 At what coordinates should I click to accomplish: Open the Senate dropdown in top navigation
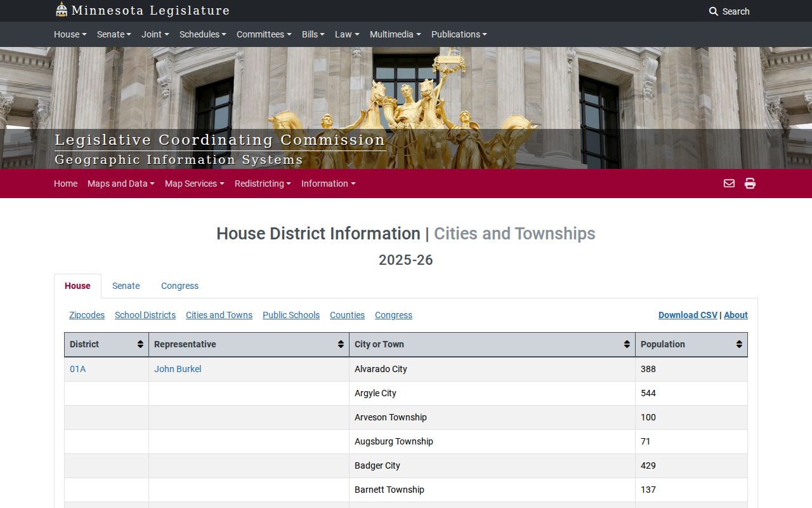[114, 34]
